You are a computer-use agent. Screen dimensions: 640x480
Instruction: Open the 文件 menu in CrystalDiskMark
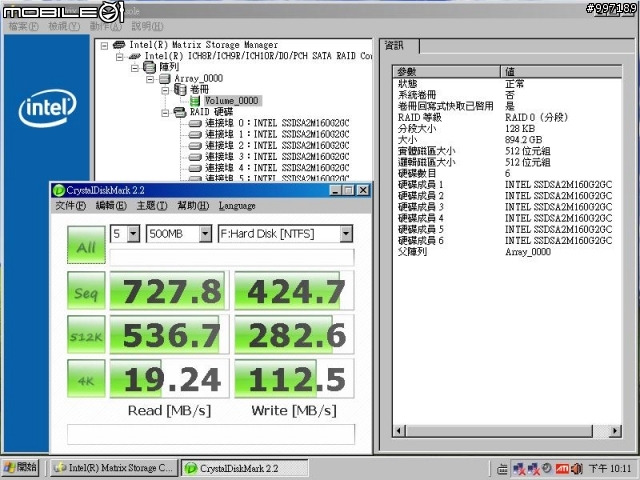coord(71,206)
